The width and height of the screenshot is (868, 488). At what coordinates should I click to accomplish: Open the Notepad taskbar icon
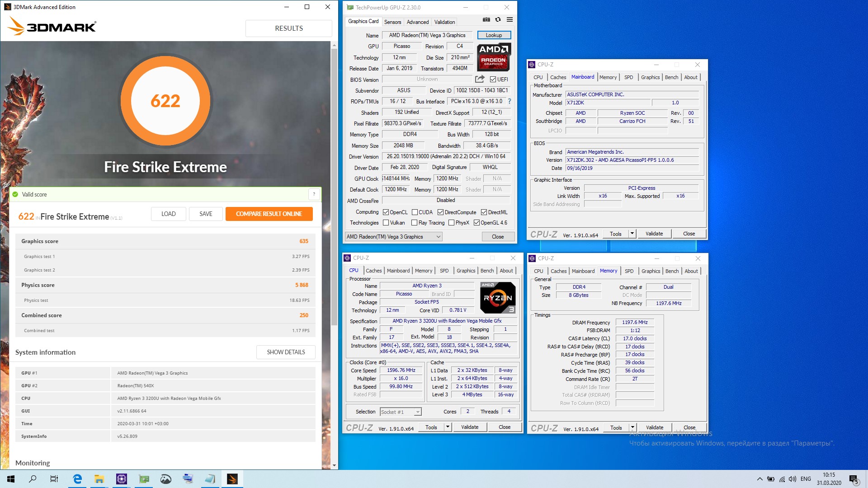click(x=210, y=479)
